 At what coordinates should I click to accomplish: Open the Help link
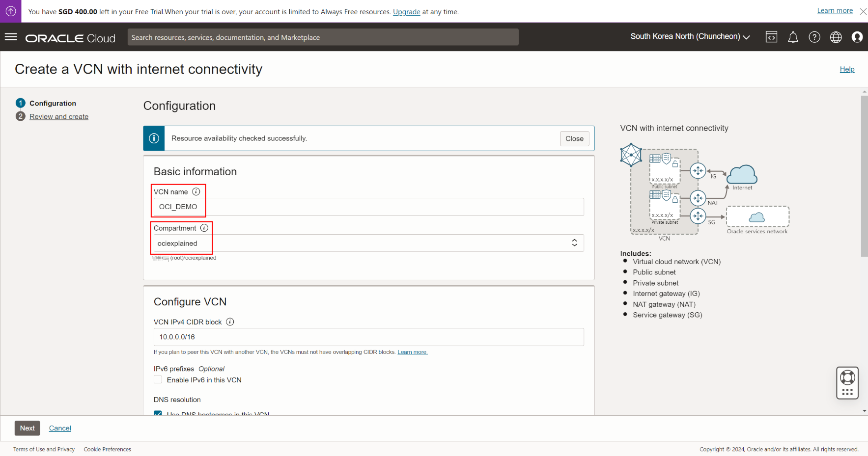coord(847,69)
